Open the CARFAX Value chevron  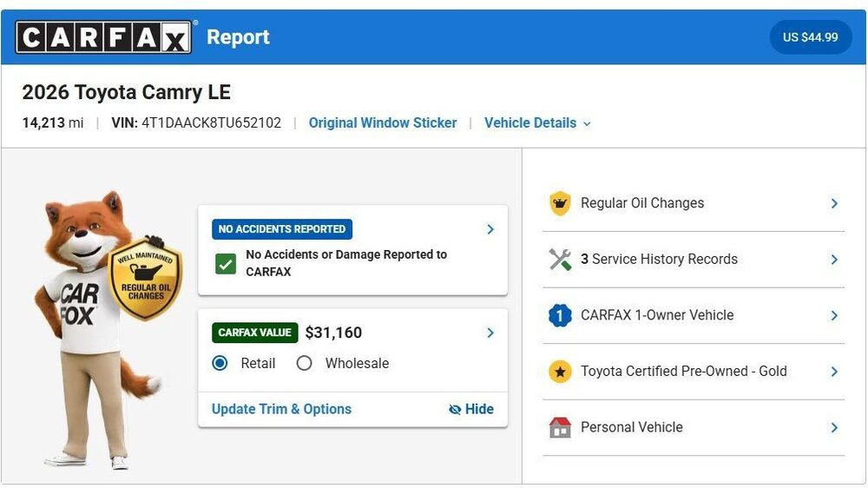pyautogui.click(x=490, y=333)
